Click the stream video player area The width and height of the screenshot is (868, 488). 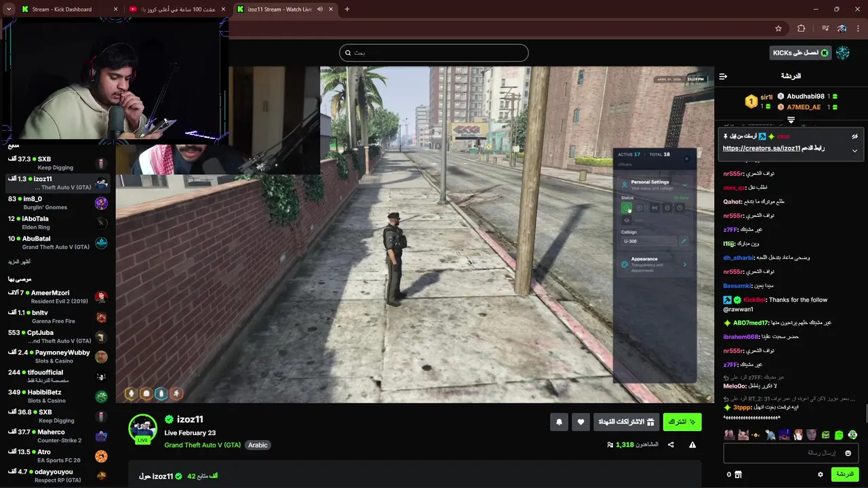[x=414, y=235]
